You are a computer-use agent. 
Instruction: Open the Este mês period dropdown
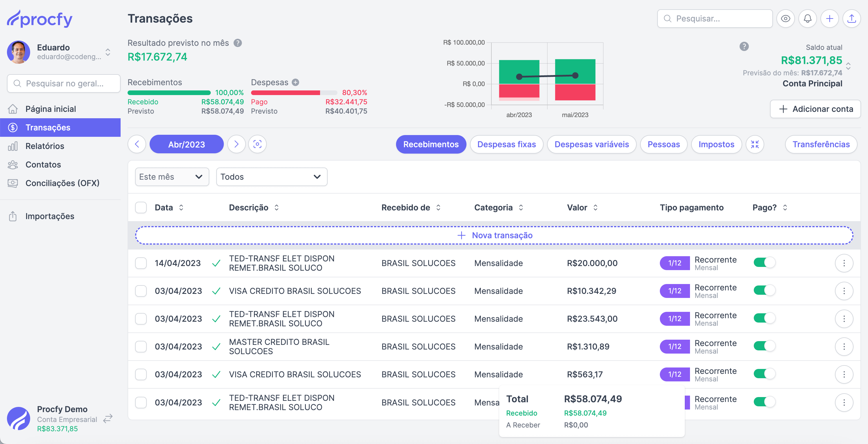click(x=172, y=177)
